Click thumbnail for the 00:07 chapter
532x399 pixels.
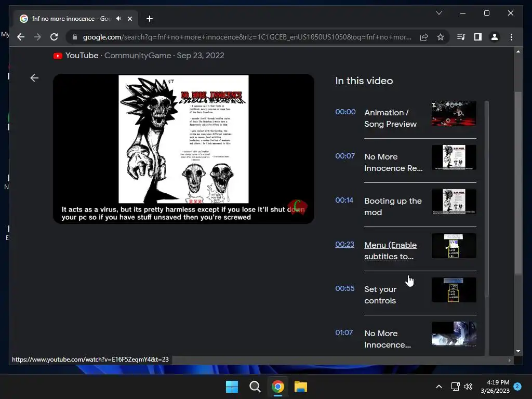pyautogui.click(x=454, y=157)
